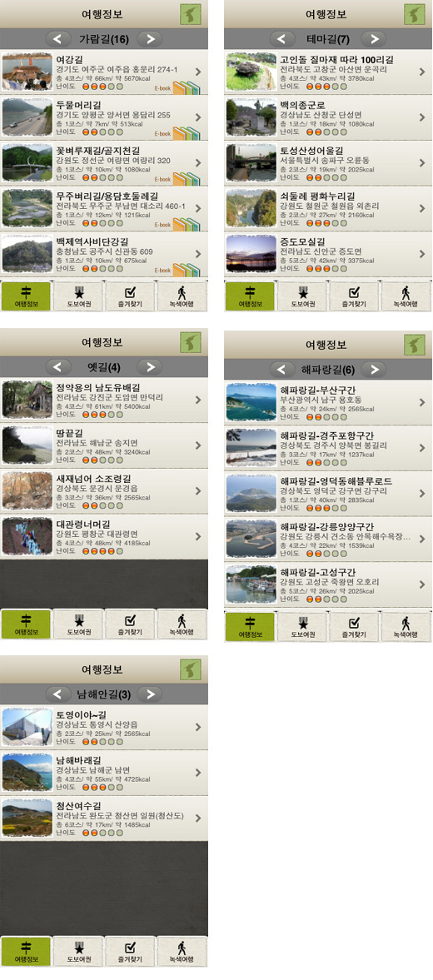Switch to 즐겨찾기 tab under 해파랑길 list
Viewport: 433px width, 980px height.
tap(354, 626)
